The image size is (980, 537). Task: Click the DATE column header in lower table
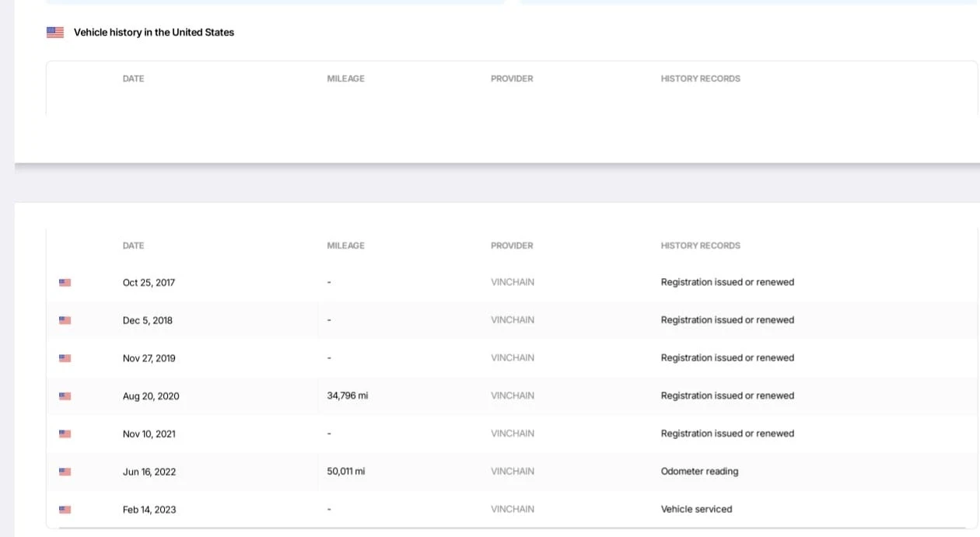[133, 246]
